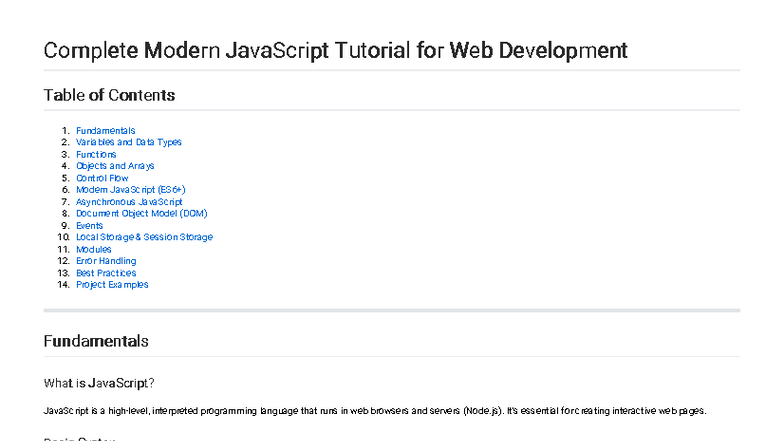
Task: Click the 'Fundamentals' section heading
Action: (96, 341)
